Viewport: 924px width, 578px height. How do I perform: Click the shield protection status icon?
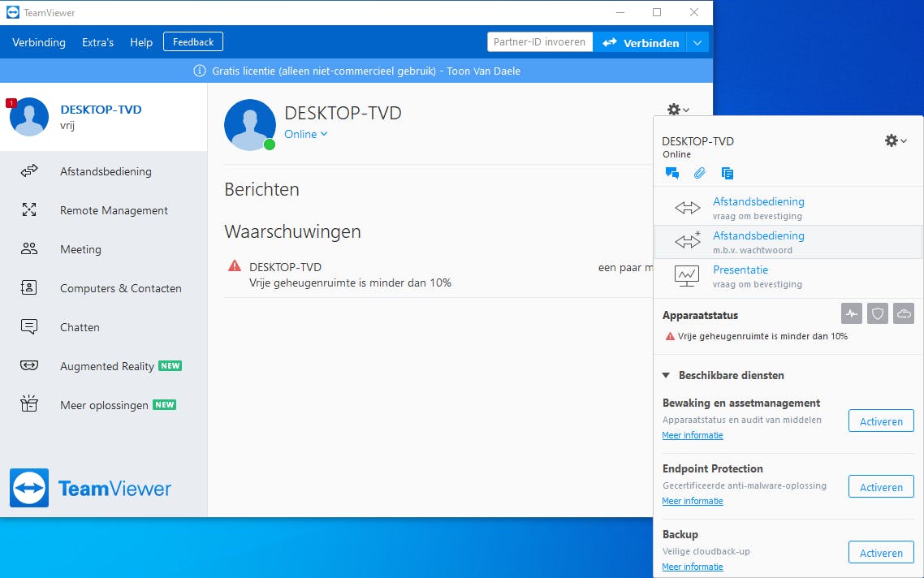point(878,313)
